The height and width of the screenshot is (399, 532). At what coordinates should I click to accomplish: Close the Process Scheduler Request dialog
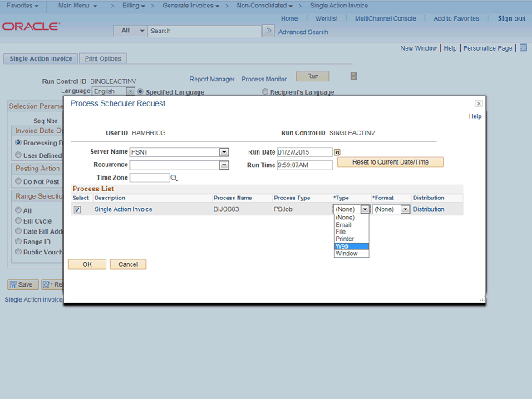[x=479, y=104]
